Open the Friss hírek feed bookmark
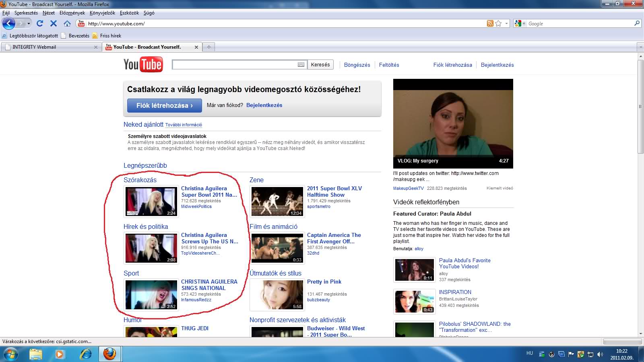Screen dimensions: 644x362 click(107, 36)
